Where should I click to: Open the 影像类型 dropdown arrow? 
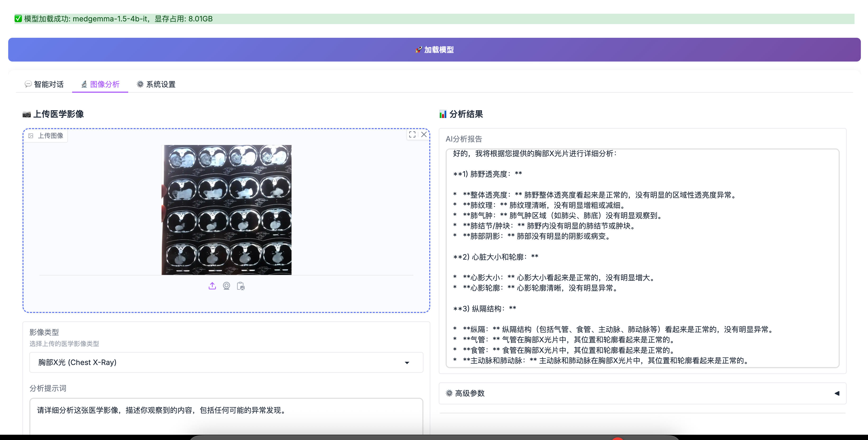(407, 363)
